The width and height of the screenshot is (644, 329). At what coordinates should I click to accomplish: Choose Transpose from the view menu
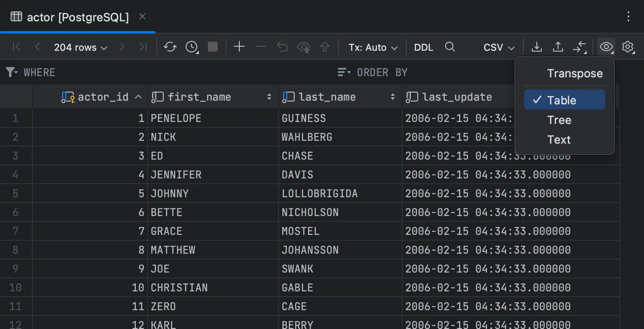[x=565, y=74]
